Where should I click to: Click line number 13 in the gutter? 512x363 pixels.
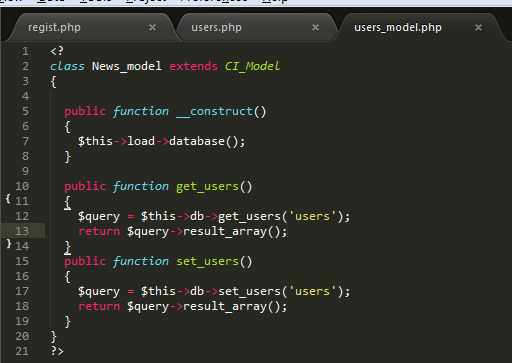pos(22,231)
